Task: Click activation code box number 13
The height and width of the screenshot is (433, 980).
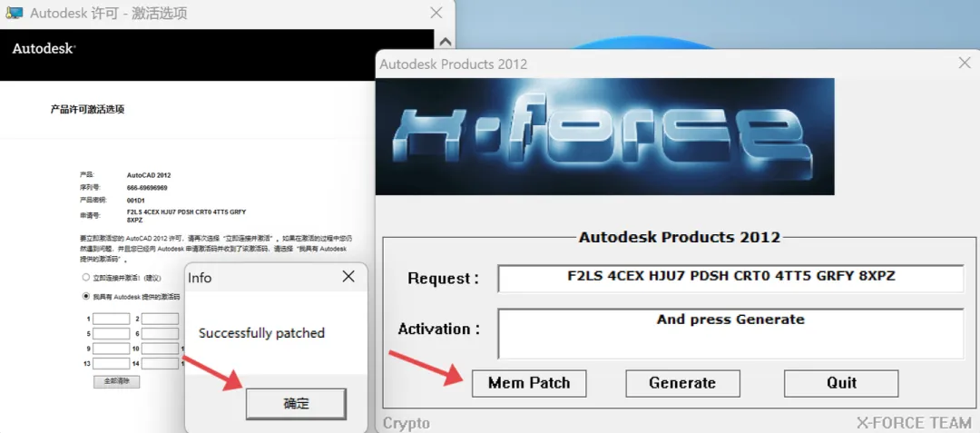Action: (x=112, y=363)
